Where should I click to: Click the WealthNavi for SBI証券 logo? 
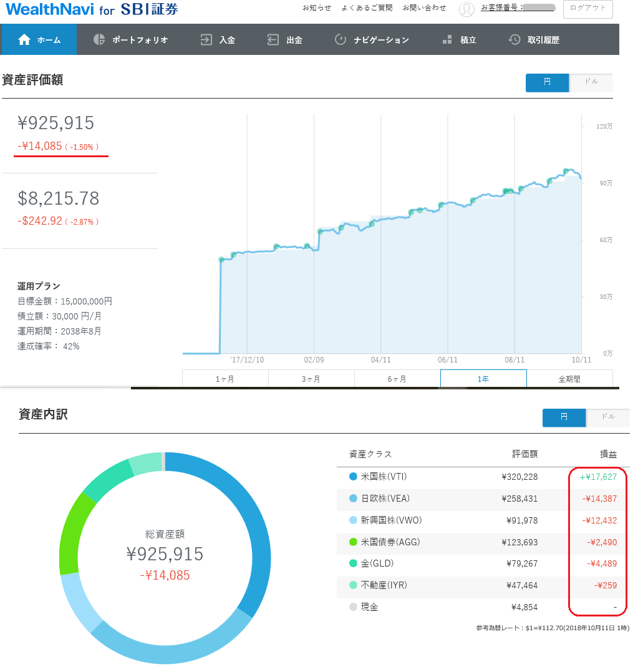tap(91, 9)
